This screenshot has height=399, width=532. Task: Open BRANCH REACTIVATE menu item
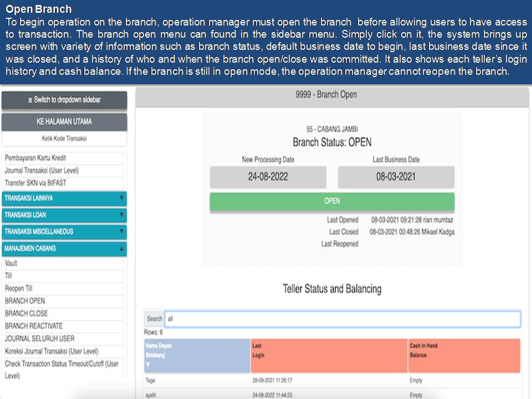(x=34, y=326)
